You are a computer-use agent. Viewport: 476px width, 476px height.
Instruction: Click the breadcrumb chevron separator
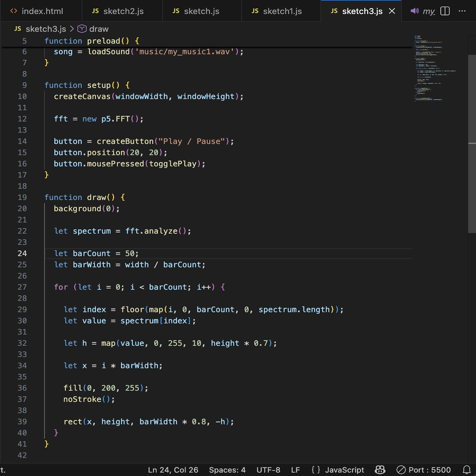72,29
